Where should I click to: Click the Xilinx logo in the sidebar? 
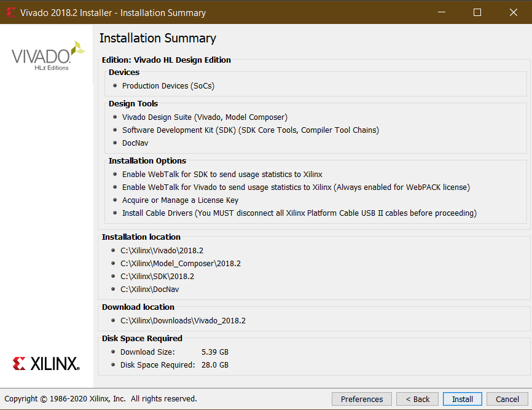point(46,363)
